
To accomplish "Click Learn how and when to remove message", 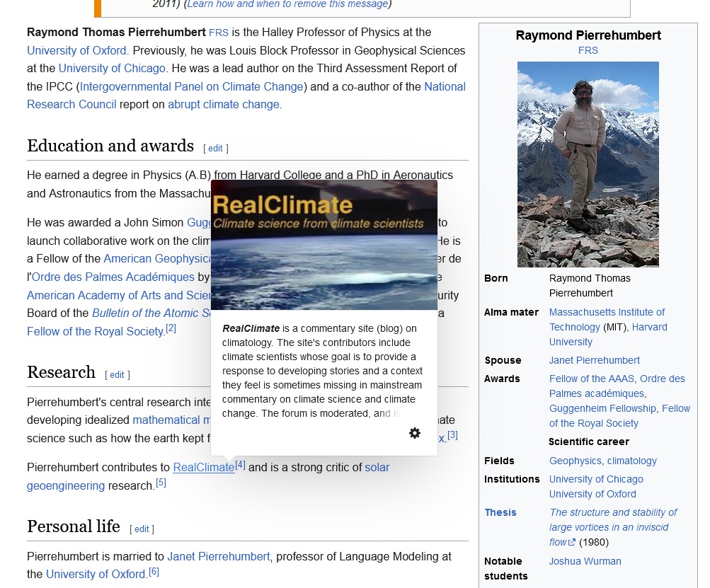I will [x=287, y=4].
